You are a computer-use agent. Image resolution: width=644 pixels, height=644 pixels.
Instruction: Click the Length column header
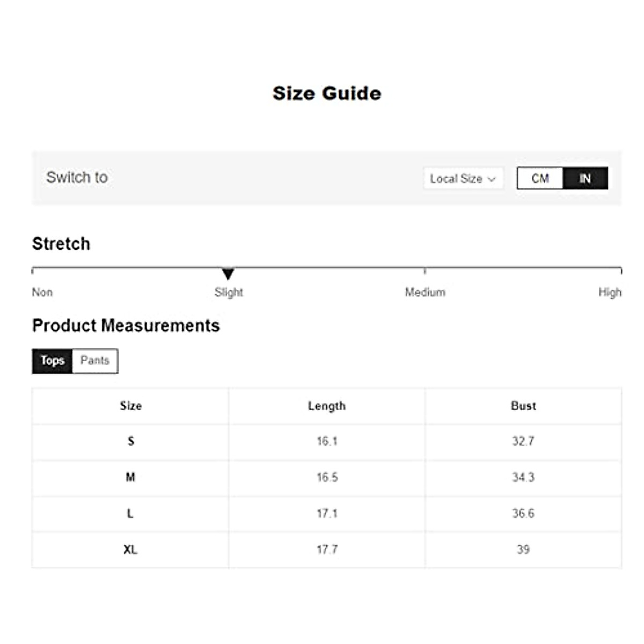point(327,406)
